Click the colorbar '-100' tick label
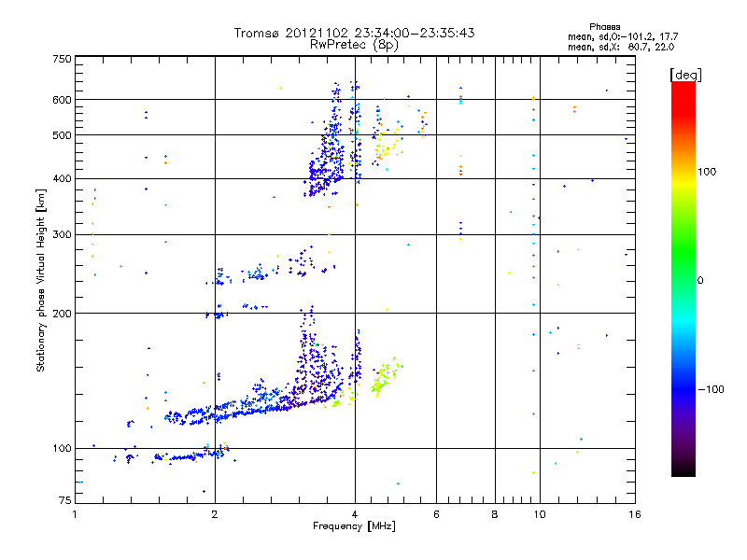This screenshot has width=747, height=560. click(x=712, y=389)
